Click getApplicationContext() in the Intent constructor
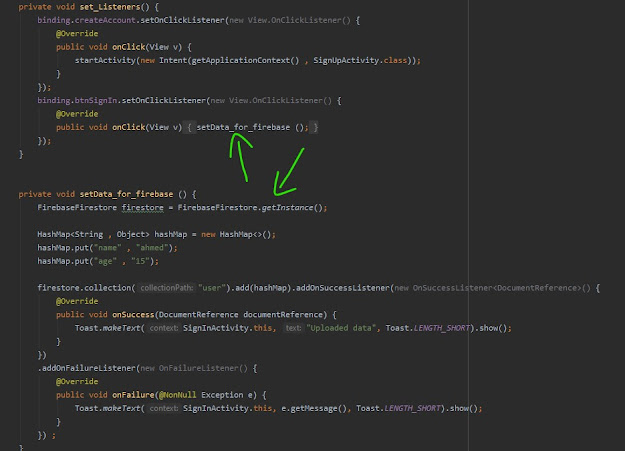The width and height of the screenshot is (625, 451). pyautogui.click(x=245, y=60)
